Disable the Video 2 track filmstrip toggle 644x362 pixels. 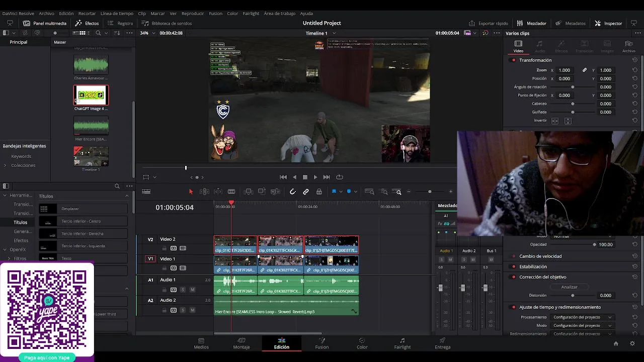tap(183, 248)
